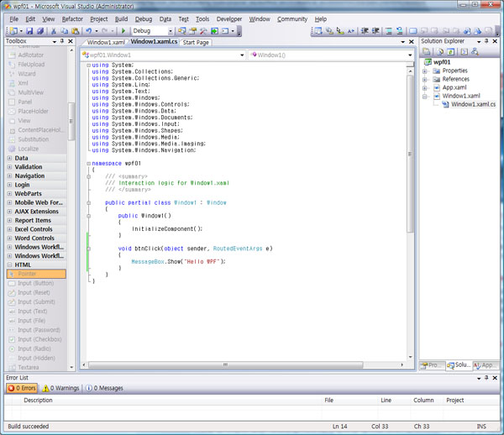Open the Properties Window from the main toolbar

tap(192, 31)
